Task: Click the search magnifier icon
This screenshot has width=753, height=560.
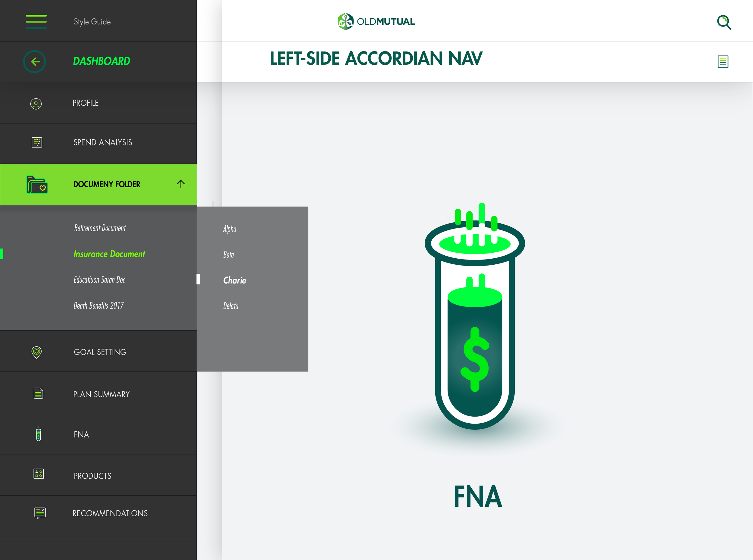Action: click(724, 22)
